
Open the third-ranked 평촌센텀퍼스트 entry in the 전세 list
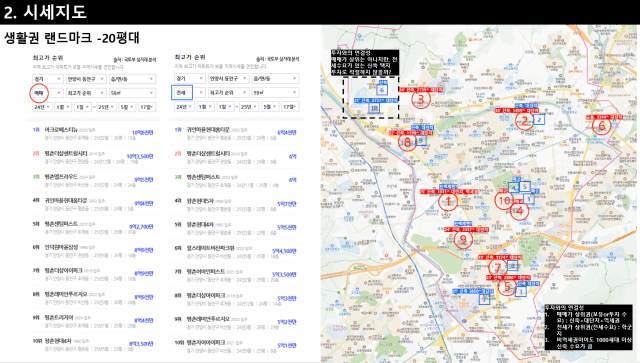point(236,181)
